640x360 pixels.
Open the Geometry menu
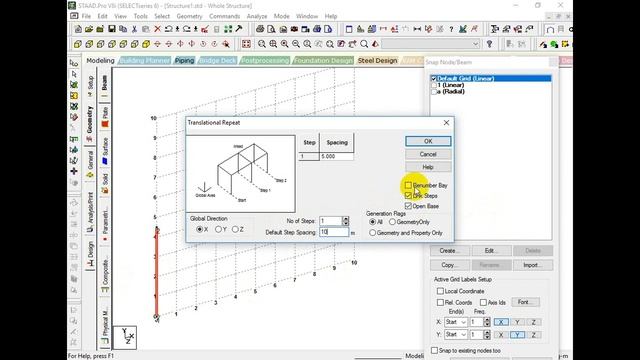(189, 16)
